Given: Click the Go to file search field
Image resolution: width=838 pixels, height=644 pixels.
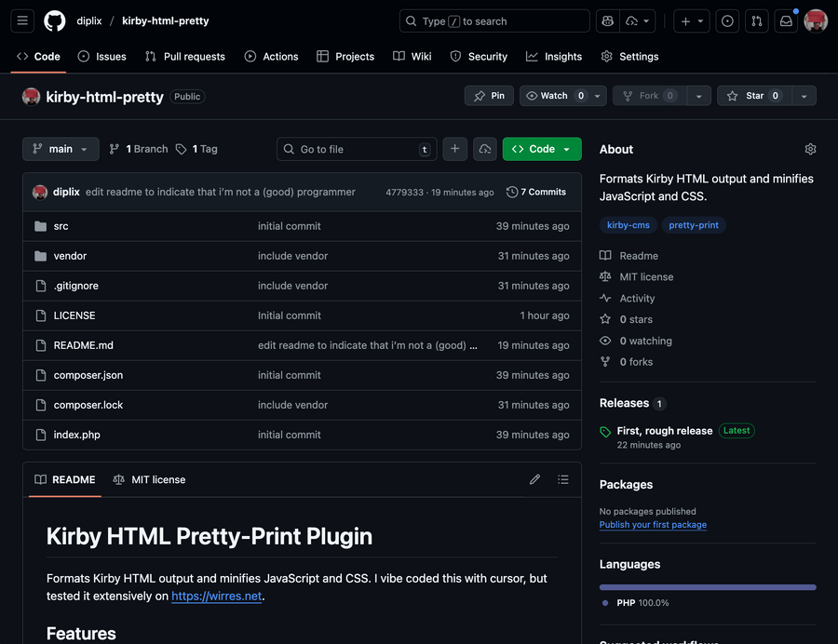Looking at the screenshot, I should (354, 149).
